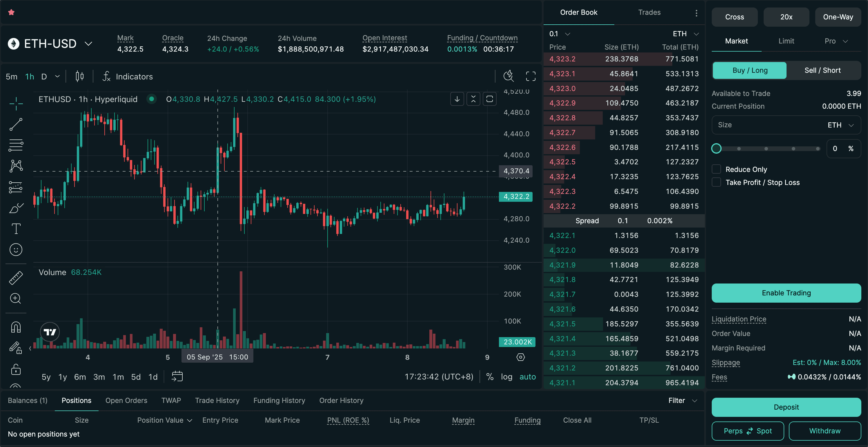
Task: Select the ruler measure tool
Action: [16, 278]
